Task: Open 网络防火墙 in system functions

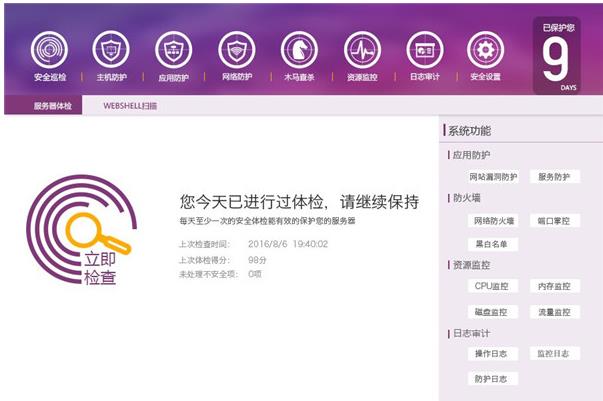Action: point(493,221)
